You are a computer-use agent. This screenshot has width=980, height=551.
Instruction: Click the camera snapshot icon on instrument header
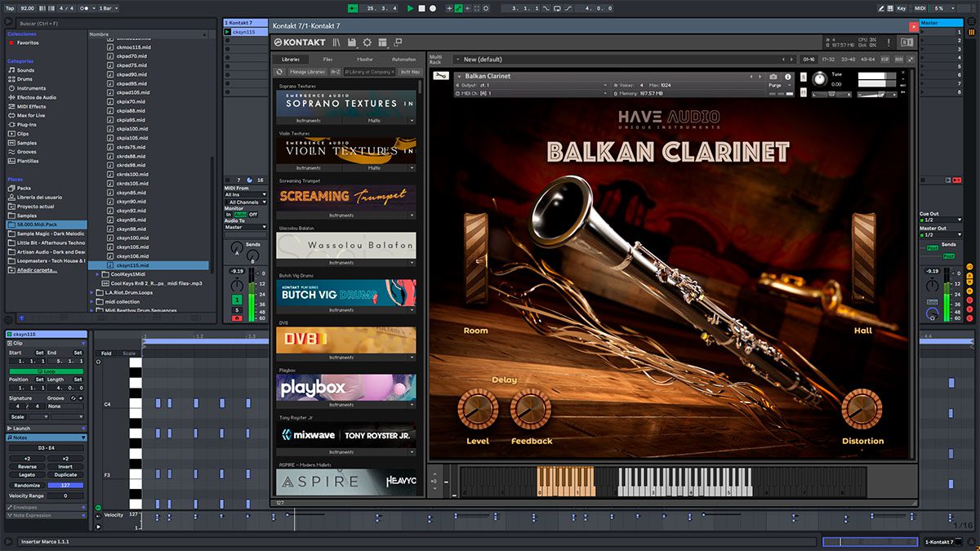click(x=773, y=77)
